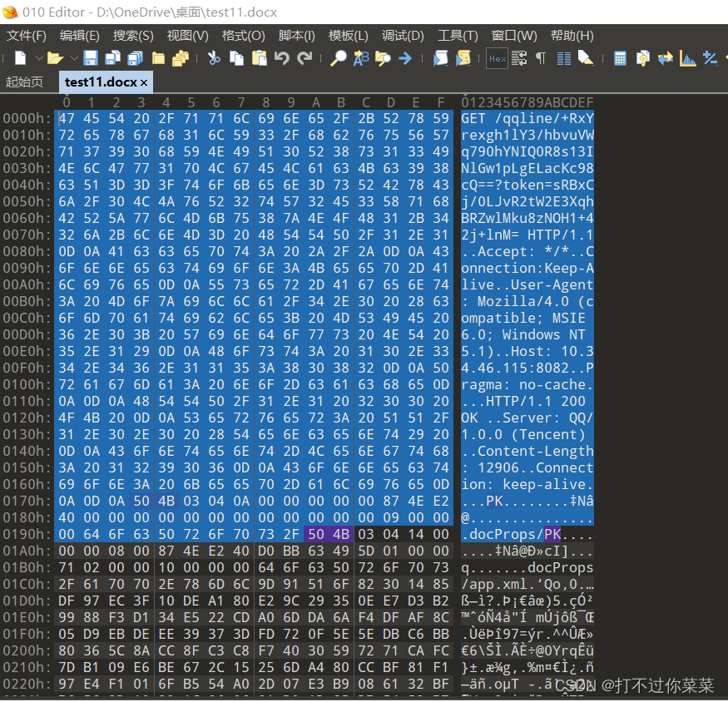Viewport: 728px width, 702px height.
Task: Open the 脚本(I) menu
Action: 297,36
